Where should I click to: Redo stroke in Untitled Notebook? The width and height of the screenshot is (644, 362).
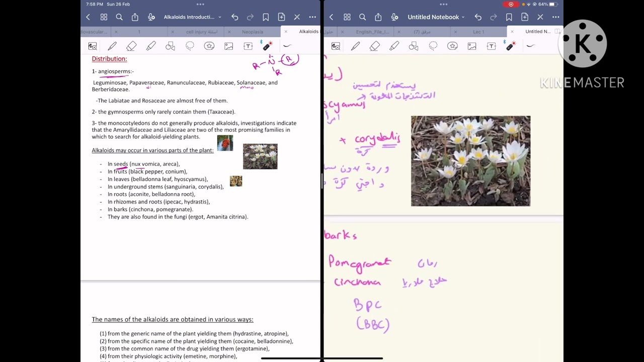494,17
